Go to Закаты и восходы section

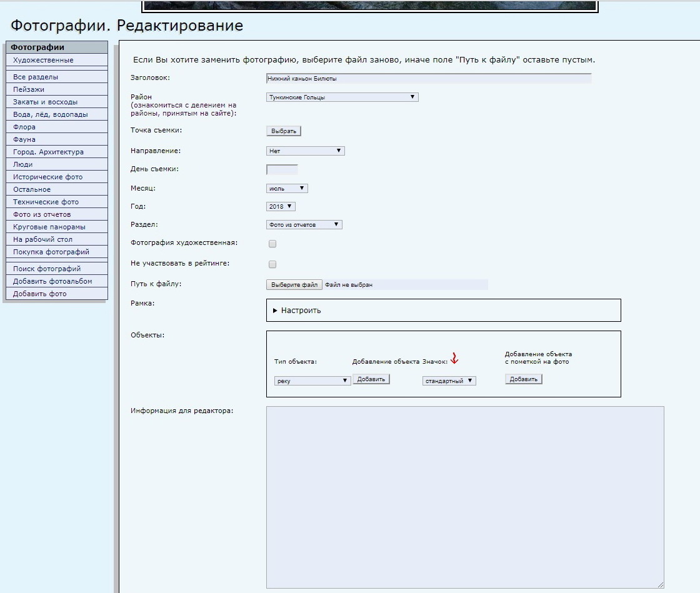[57, 102]
